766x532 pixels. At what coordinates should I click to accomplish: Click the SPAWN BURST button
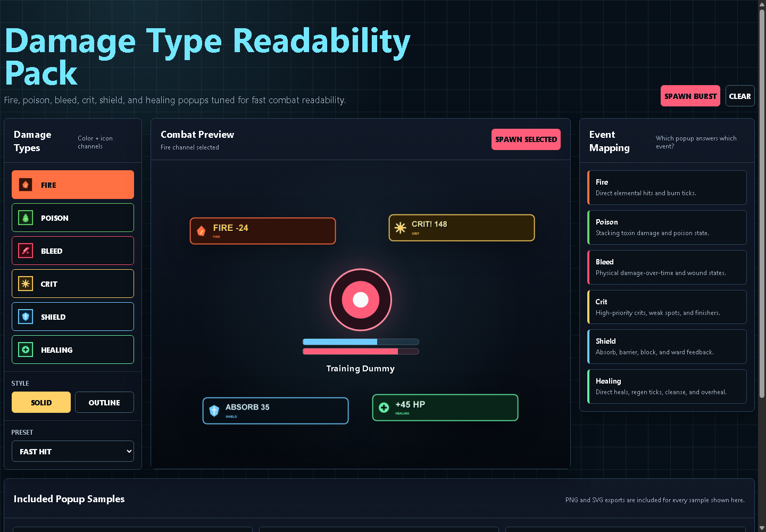[x=690, y=96]
